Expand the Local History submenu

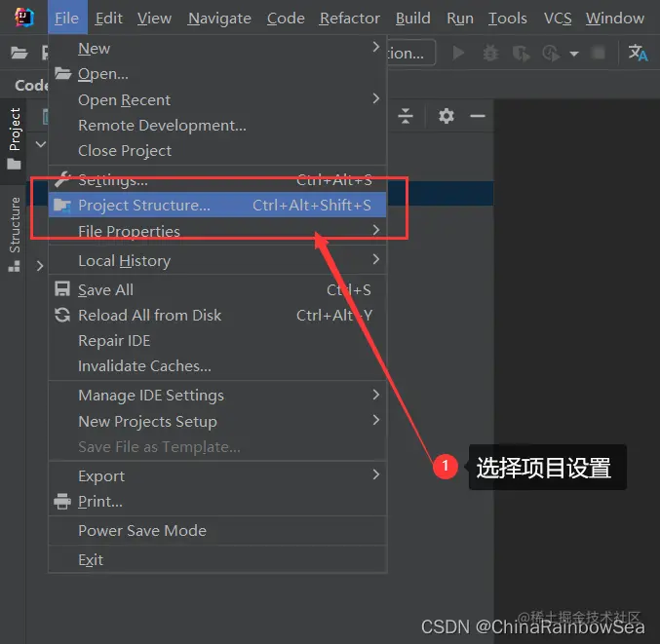pos(217,260)
